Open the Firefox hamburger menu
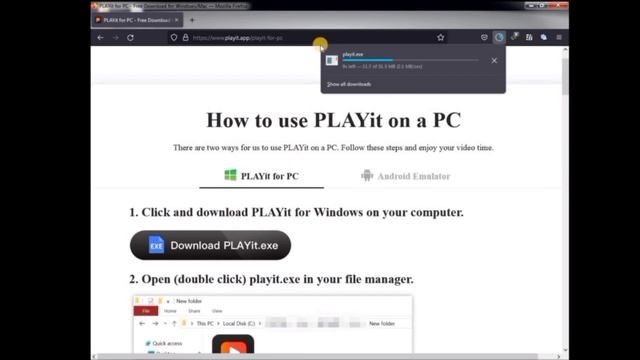 pyautogui.click(x=559, y=38)
